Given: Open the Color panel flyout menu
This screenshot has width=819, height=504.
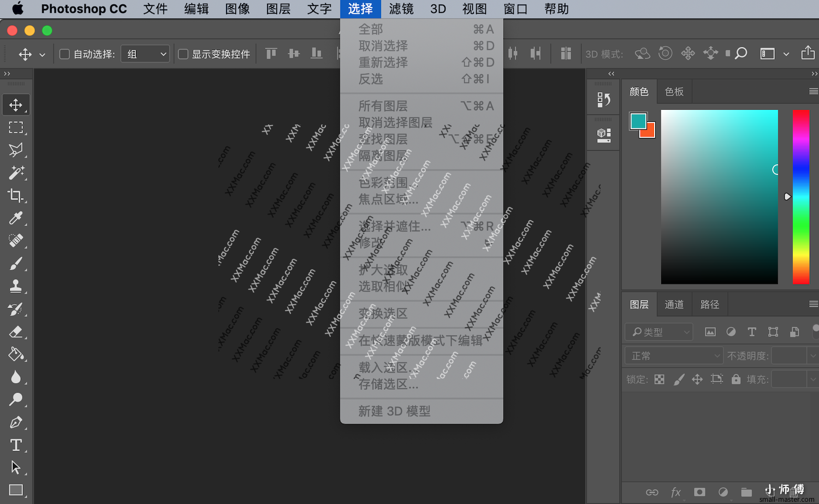Looking at the screenshot, I should pos(813,91).
